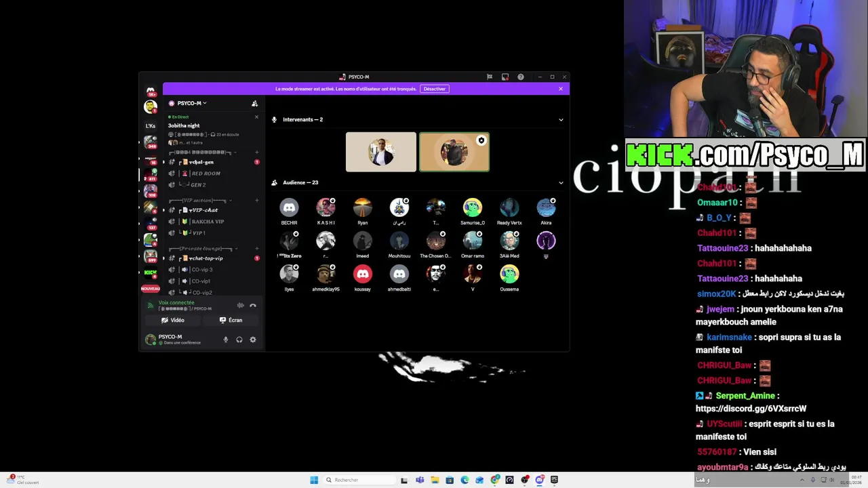Open the chat-gen text channel
Image resolution: width=868 pixels, height=488 pixels.
[x=213, y=162]
